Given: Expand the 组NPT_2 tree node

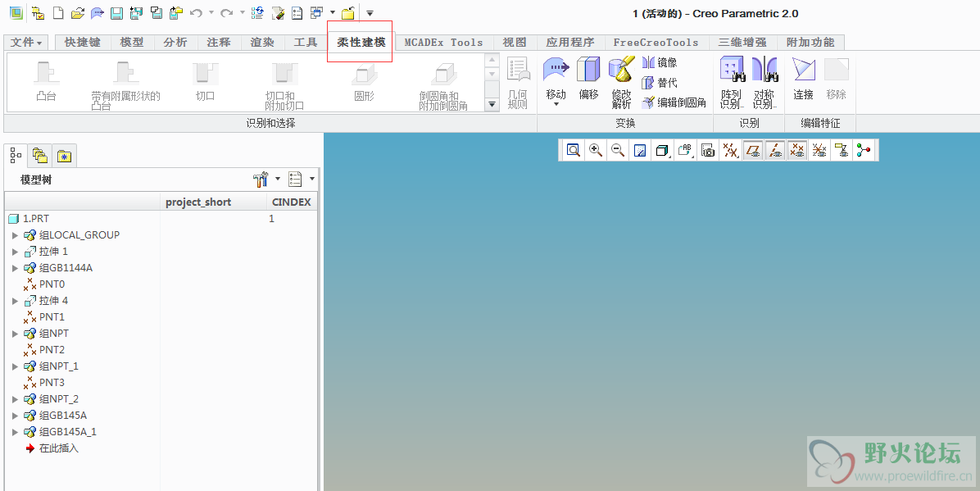Looking at the screenshot, I should pos(15,399).
